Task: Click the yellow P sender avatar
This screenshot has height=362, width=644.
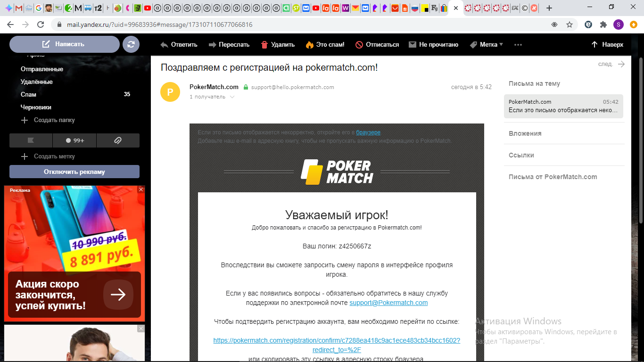Action: tap(170, 92)
